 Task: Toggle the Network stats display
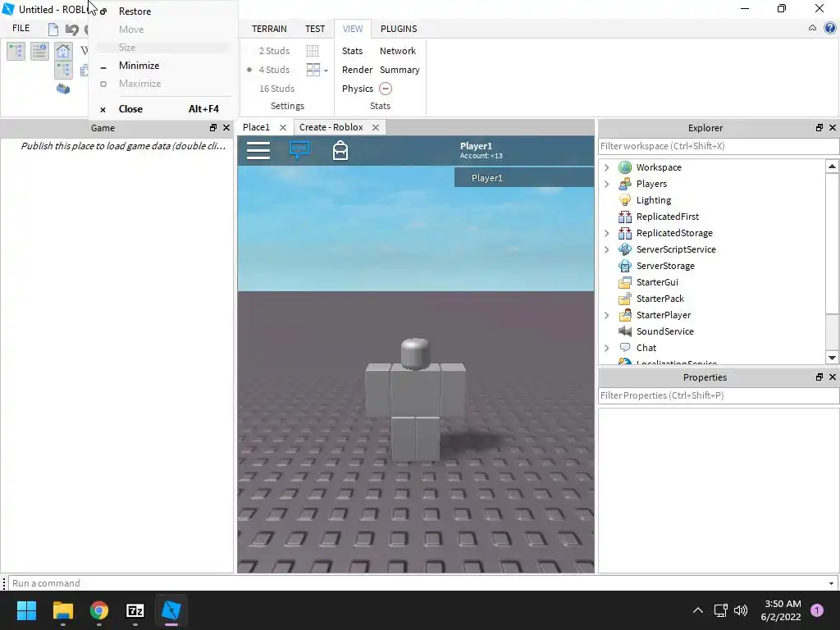tap(398, 51)
